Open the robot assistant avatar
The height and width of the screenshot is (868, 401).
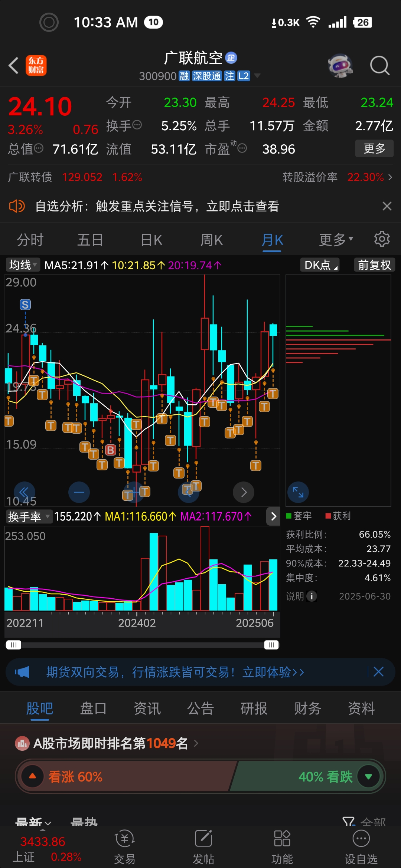340,66
